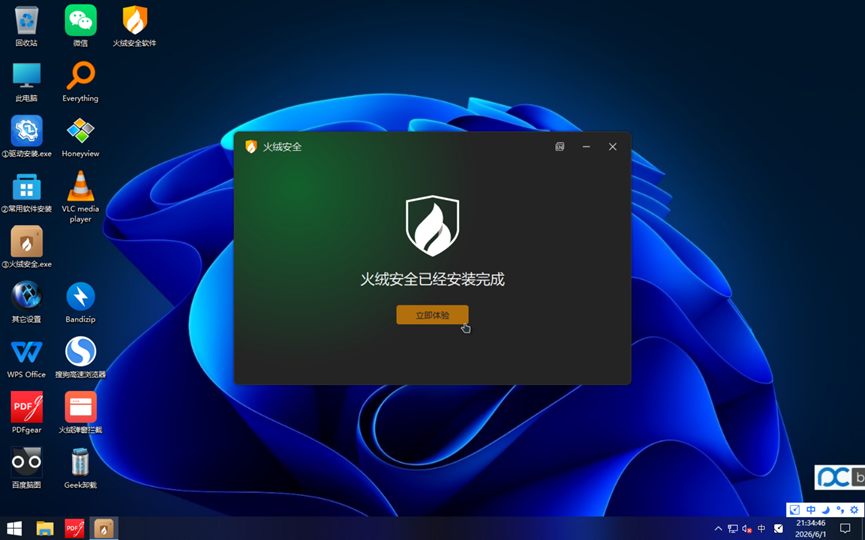
Task: Click the Sogou input tray icon
Action: tap(778, 528)
